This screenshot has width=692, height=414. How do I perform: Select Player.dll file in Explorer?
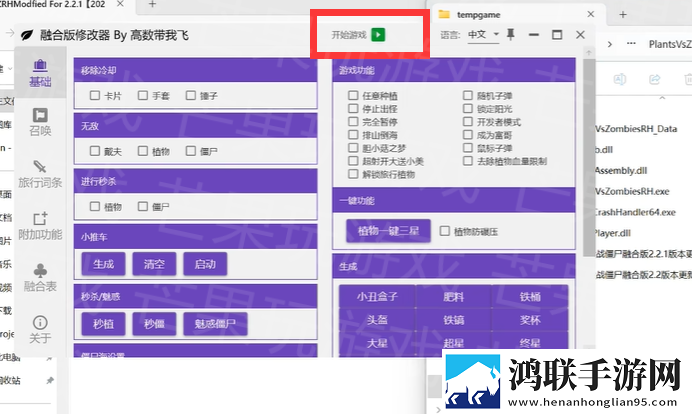point(613,233)
